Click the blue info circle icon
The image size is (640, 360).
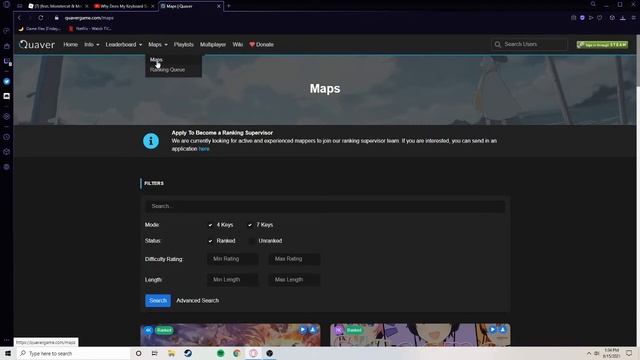pos(151,141)
